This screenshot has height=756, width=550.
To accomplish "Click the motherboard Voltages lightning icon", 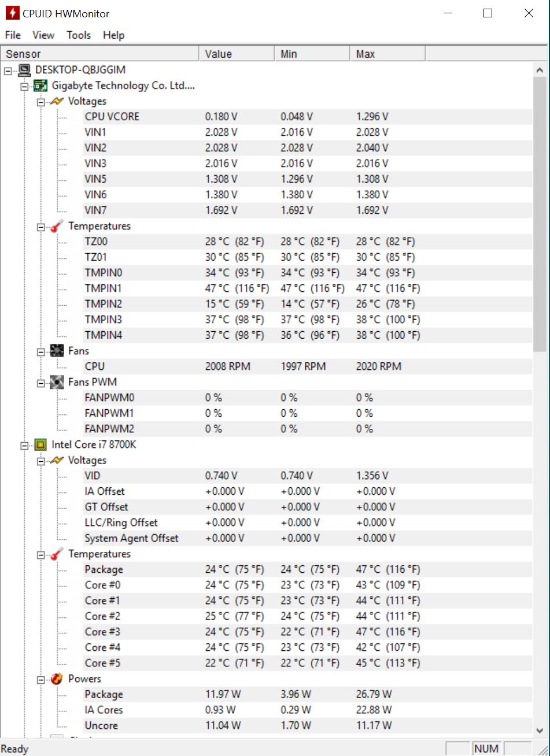I will pos(57,101).
